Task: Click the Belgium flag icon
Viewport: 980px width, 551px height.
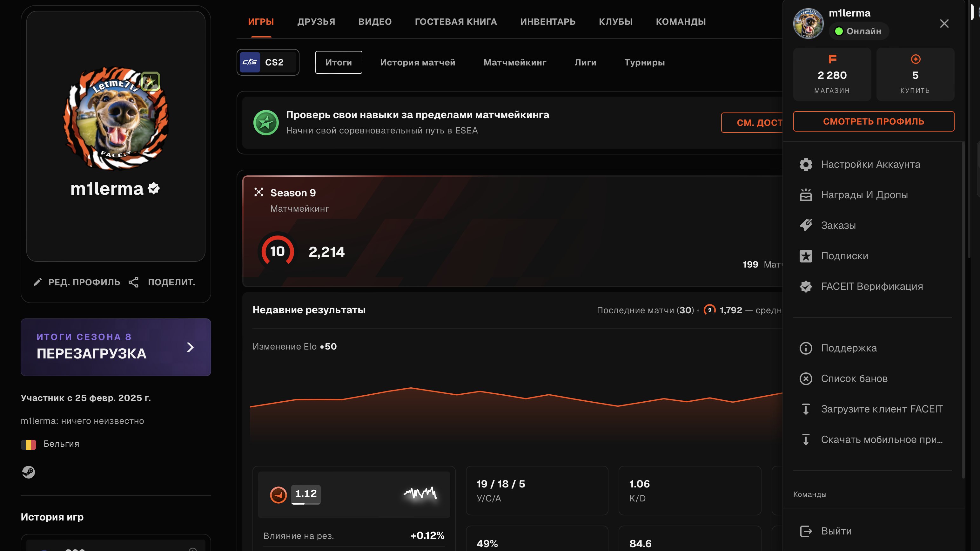Action: tap(28, 444)
